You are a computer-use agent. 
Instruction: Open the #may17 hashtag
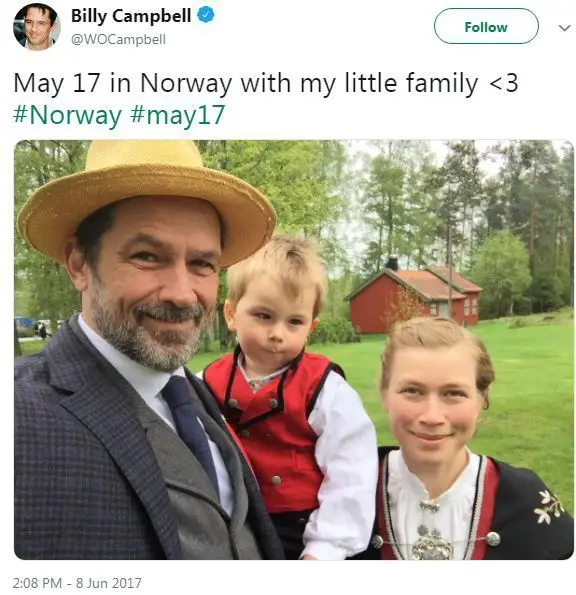pos(178,115)
